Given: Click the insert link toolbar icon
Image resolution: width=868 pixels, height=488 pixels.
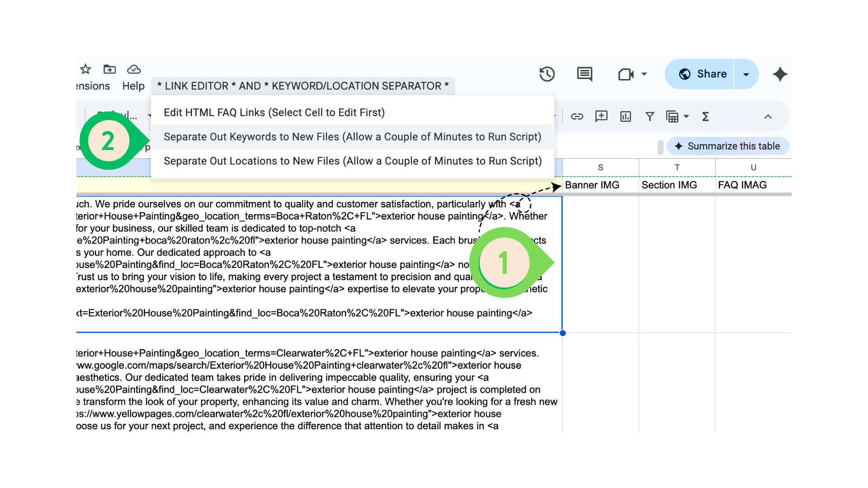Looking at the screenshot, I should [x=577, y=117].
